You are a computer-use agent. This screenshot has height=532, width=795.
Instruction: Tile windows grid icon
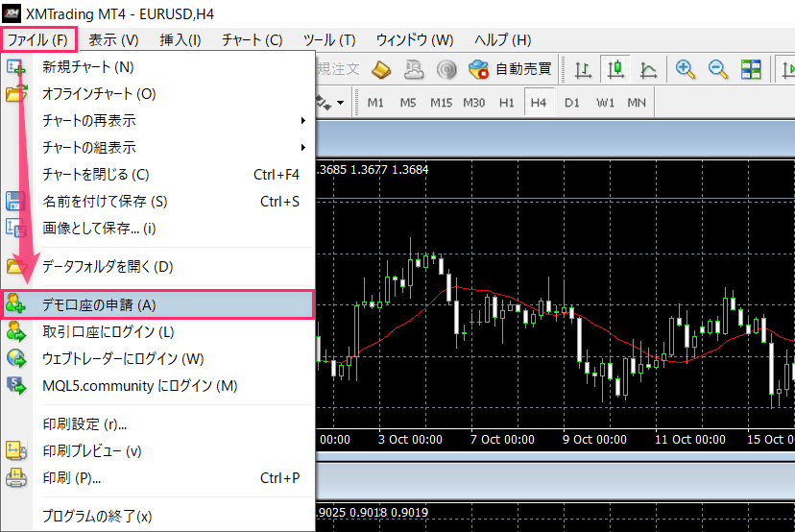(751, 69)
